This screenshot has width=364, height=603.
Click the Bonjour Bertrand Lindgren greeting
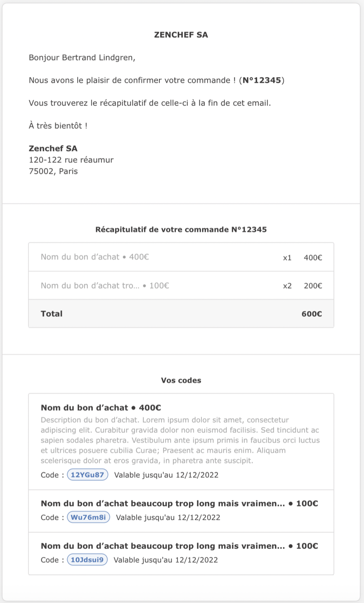click(x=82, y=57)
